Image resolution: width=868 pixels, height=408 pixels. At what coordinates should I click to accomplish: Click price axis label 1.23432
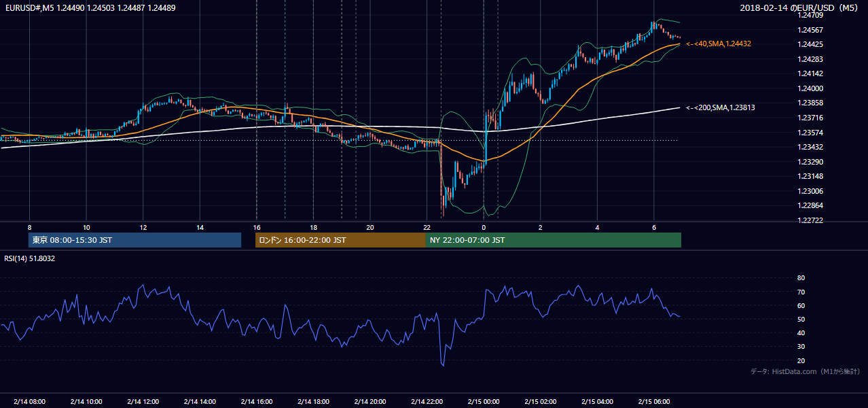(810, 147)
